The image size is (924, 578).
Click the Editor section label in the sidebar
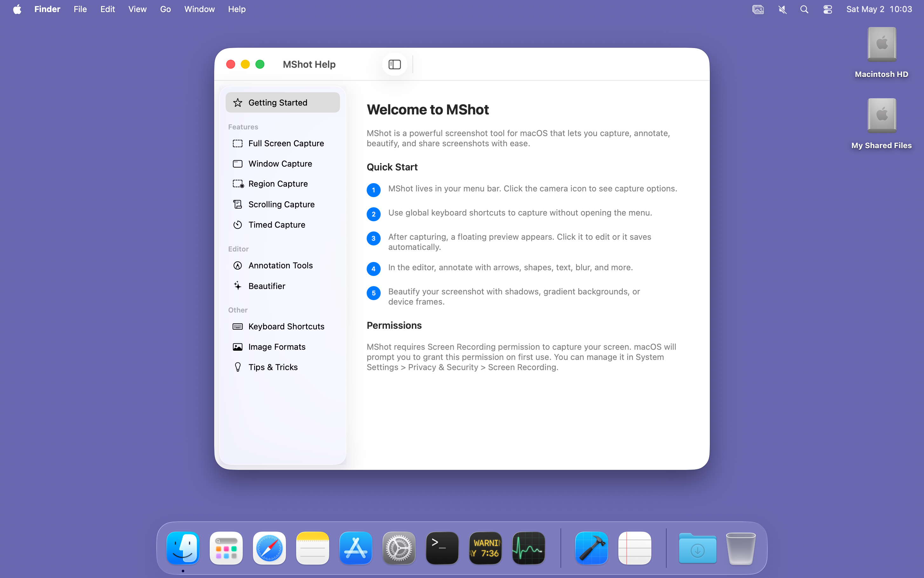pos(238,249)
